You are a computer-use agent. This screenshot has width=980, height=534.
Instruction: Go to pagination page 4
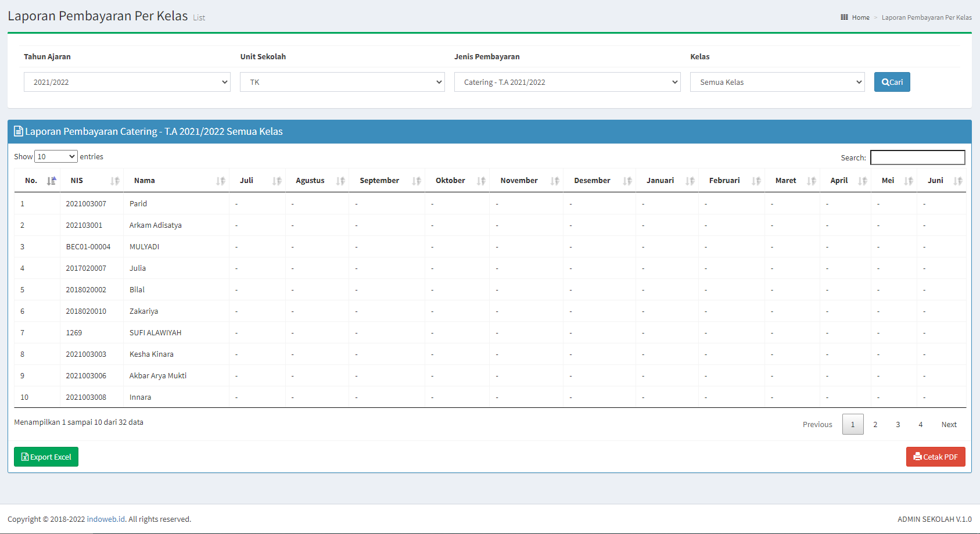[921, 424]
